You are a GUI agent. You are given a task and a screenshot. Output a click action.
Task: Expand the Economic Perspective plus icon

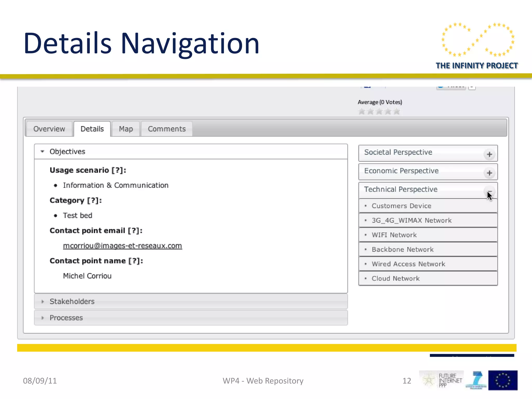pyautogui.click(x=489, y=173)
